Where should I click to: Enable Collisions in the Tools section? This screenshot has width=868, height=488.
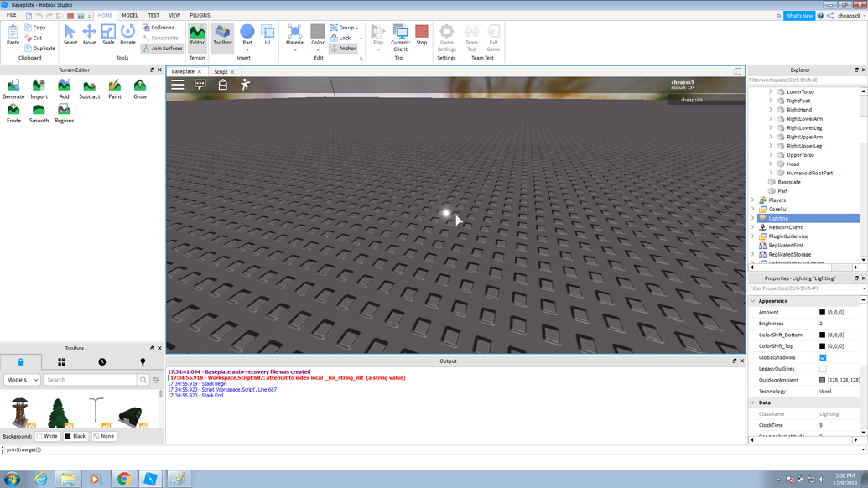tap(159, 26)
